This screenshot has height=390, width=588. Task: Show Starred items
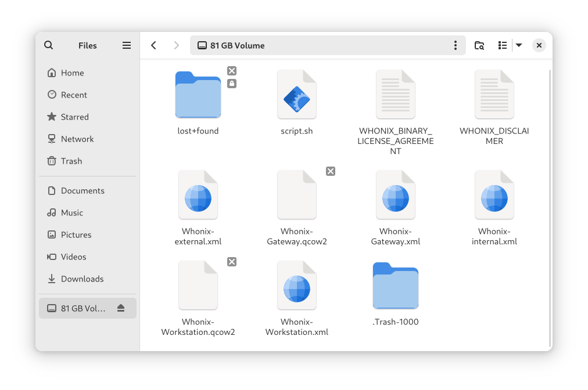click(88, 117)
